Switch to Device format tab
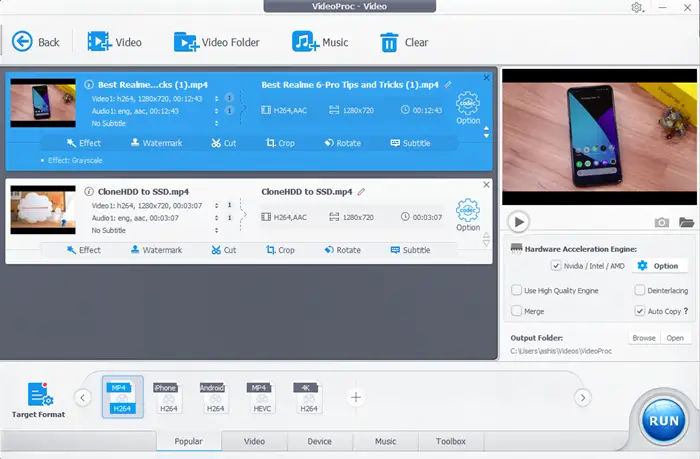 point(320,441)
